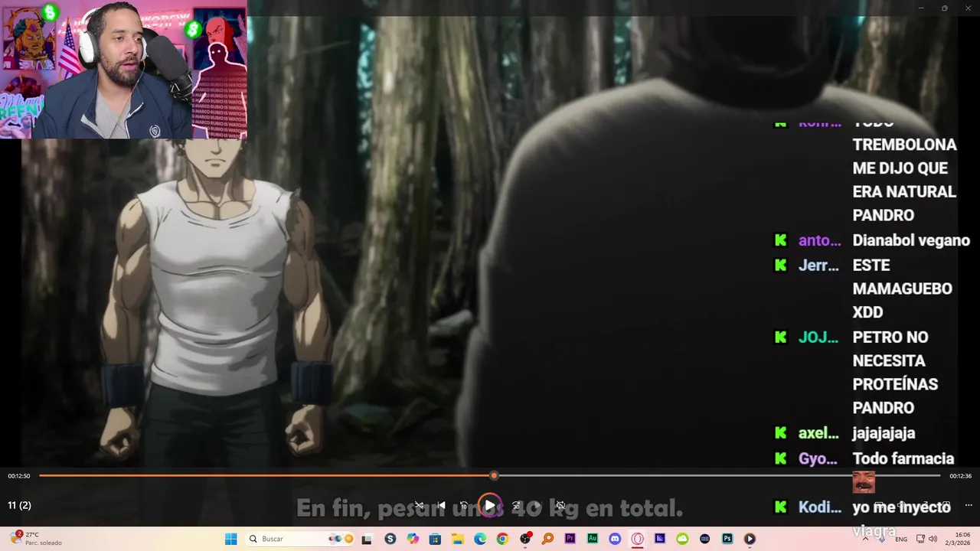Open Adobe Audition from the taskbar
The image size is (980, 551).
593,539
